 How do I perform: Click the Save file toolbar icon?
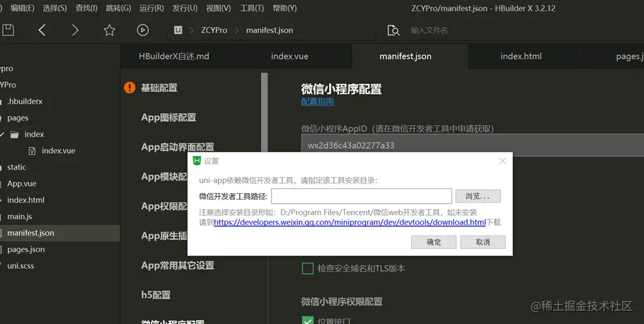point(8,30)
